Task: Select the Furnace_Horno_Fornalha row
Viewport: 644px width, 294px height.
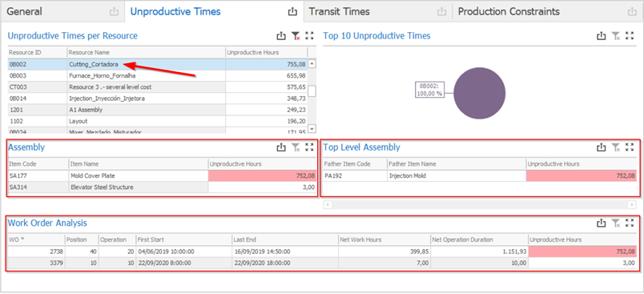Action: [x=158, y=76]
